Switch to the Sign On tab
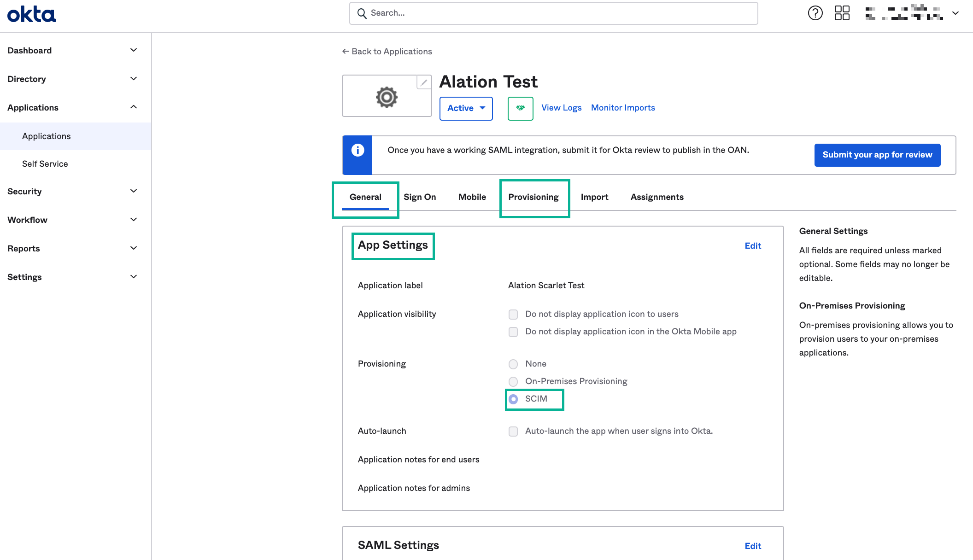 pos(420,197)
